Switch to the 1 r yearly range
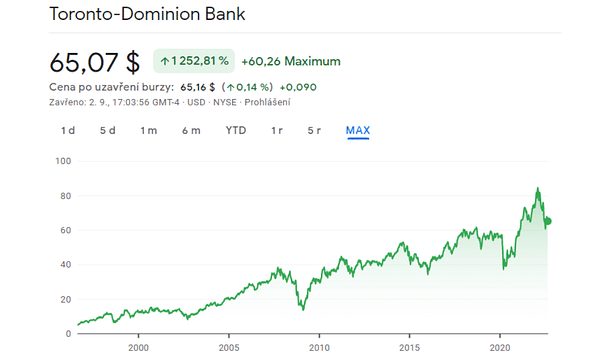 [x=277, y=131]
